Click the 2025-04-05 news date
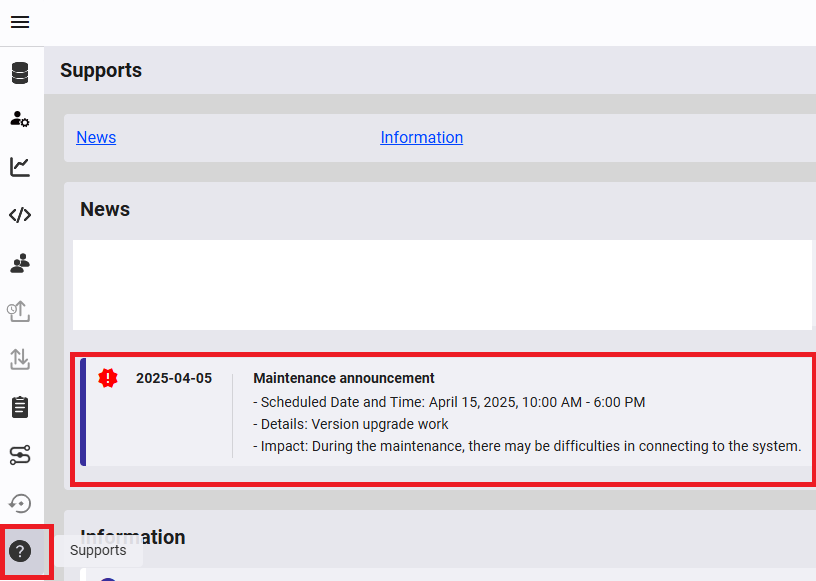Screen dimensions: 816x581 click(174, 378)
